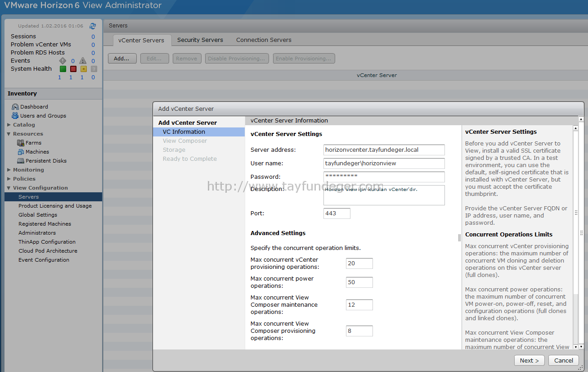Viewport: 588px width, 372px height.
Task: Click View Composer maintenance operations field
Action: [359, 305]
